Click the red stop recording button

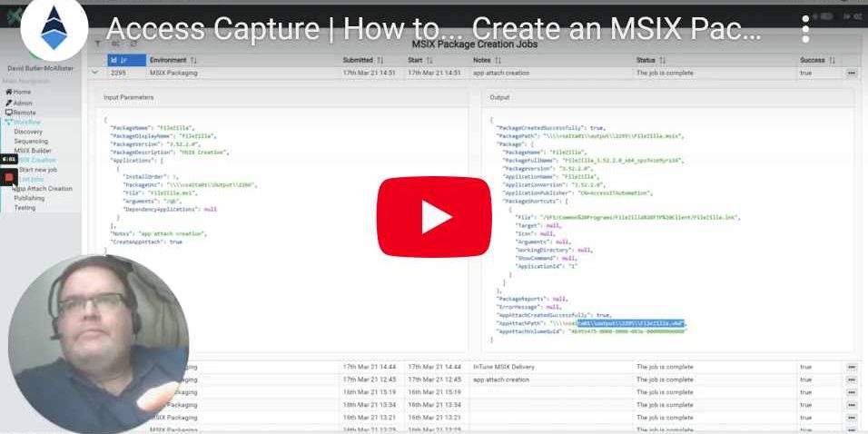coord(9,177)
